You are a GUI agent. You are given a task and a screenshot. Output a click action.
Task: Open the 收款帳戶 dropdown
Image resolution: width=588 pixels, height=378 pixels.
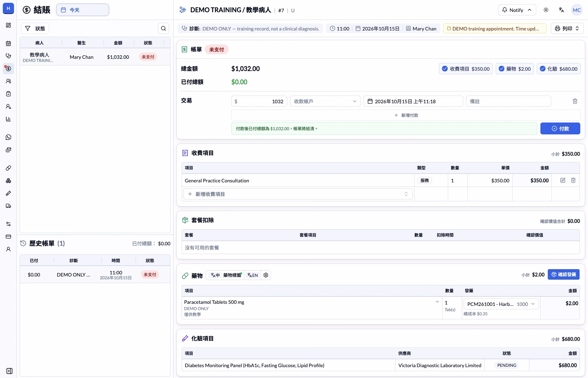325,101
